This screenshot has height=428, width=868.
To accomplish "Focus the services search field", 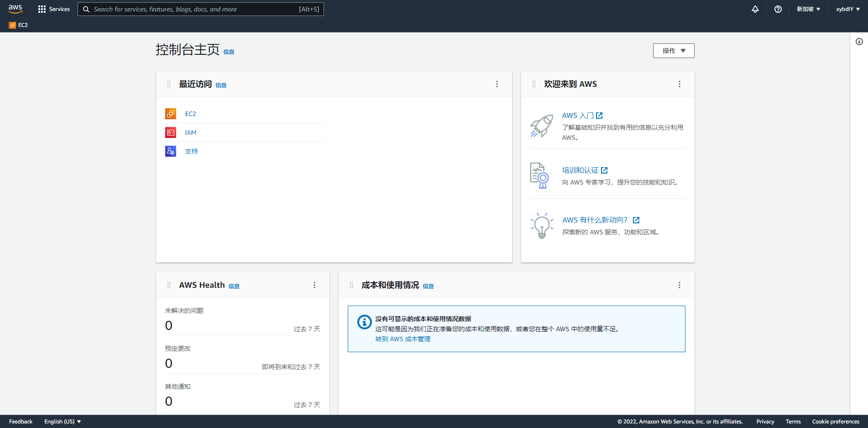I will (201, 9).
